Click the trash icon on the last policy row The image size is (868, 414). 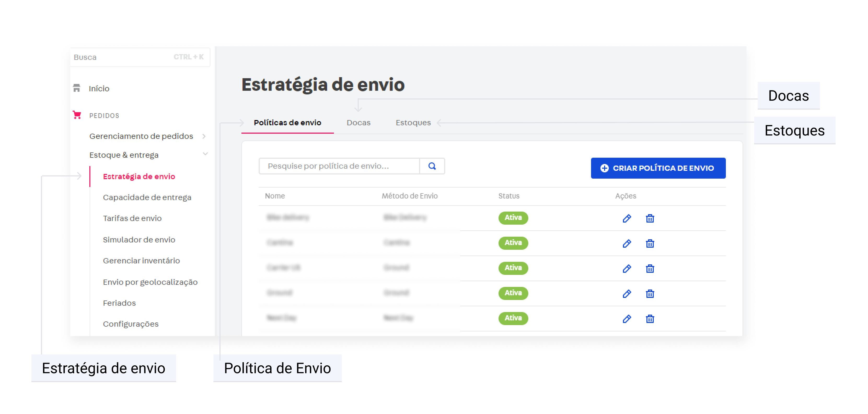tap(650, 318)
